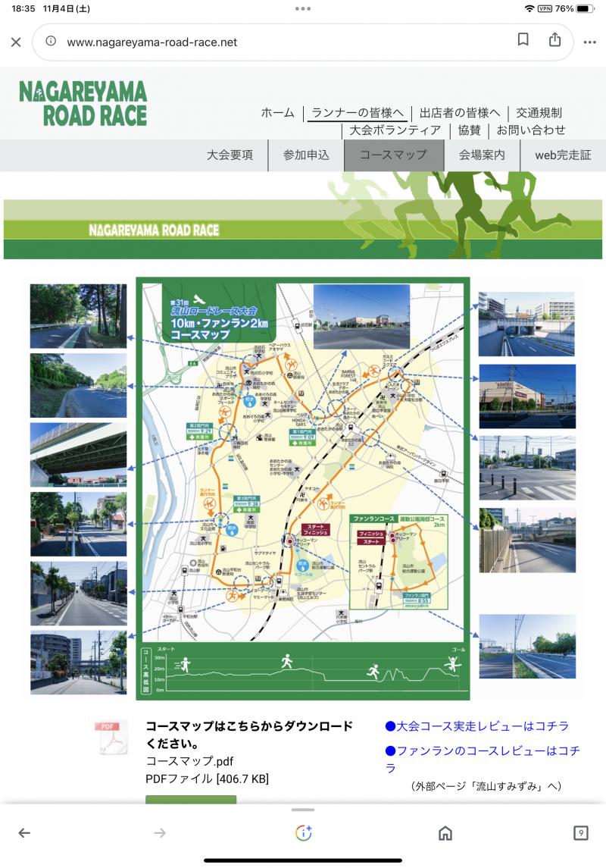The width and height of the screenshot is (606, 868).
Task: Open the home icon in bottom bar
Action: pos(445,832)
